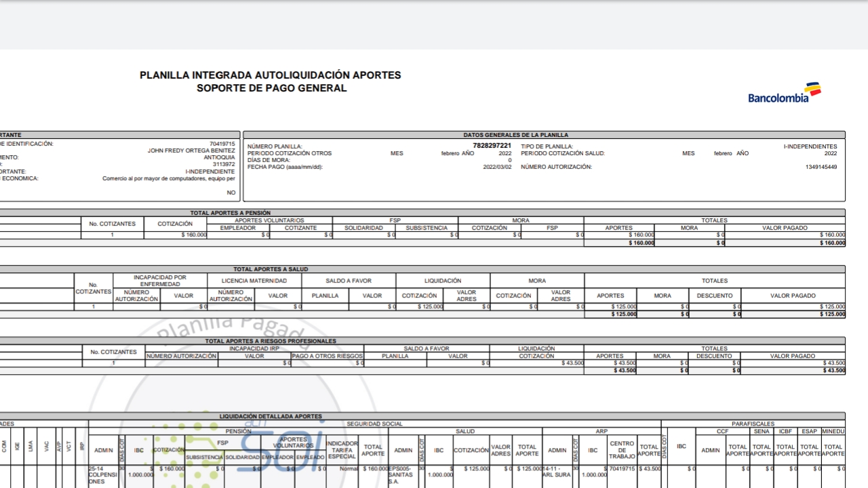Select planilla number 7828297221

click(492, 146)
